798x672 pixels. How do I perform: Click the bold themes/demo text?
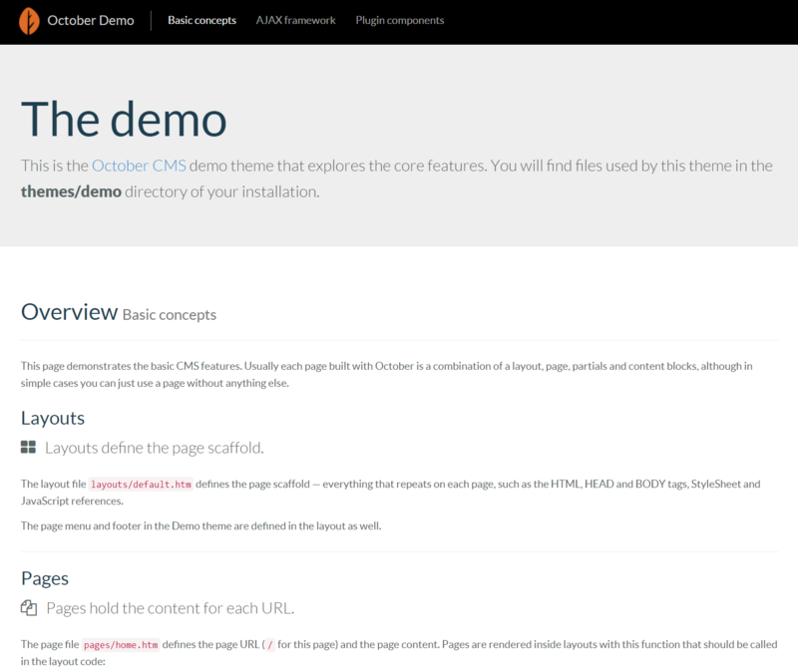point(71,191)
